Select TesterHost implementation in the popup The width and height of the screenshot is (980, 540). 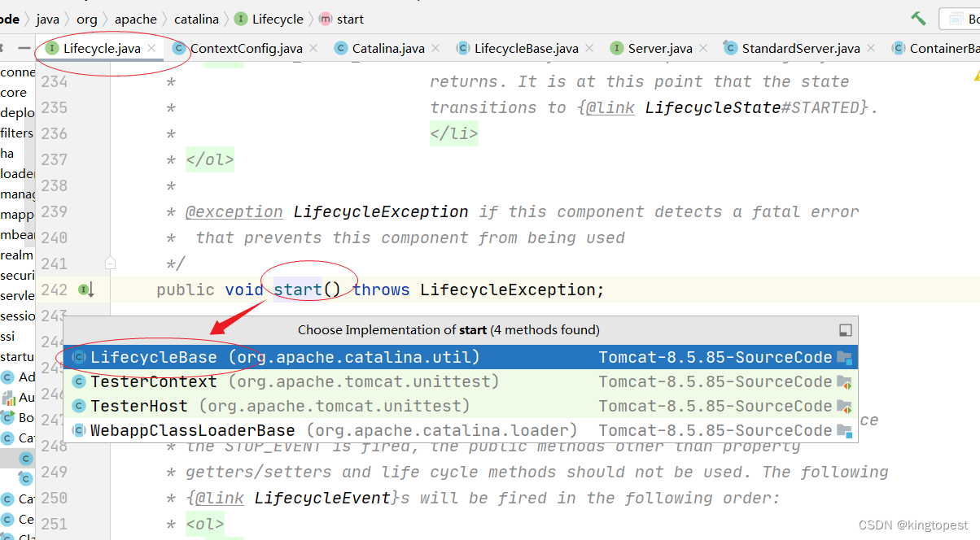pyautogui.click(x=461, y=406)
